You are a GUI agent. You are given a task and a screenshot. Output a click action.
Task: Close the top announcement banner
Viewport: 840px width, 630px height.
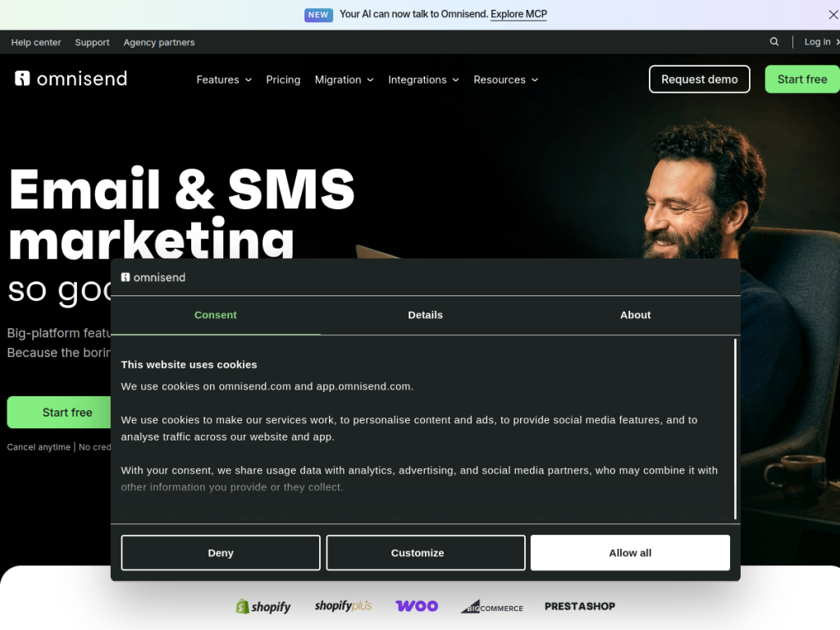point(833,15)
